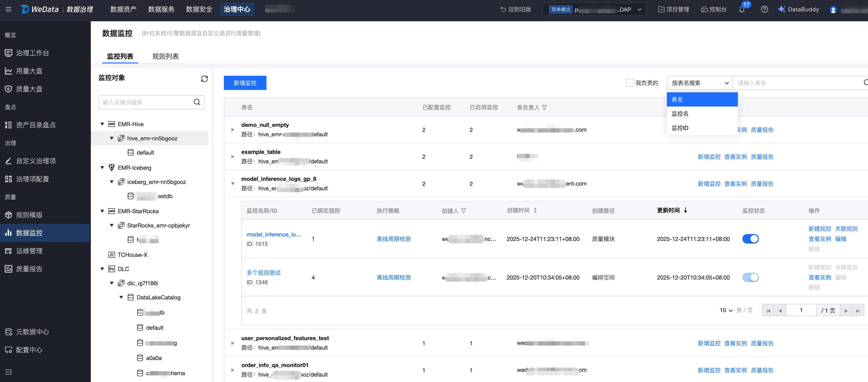Switch to the 规则列表 tab

tap(165, 56)
